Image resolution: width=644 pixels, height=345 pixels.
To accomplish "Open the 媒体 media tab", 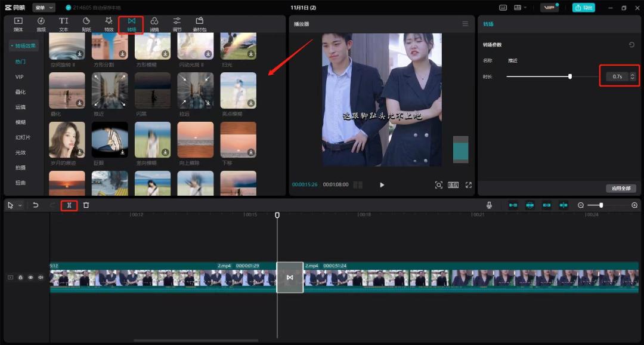I will pos(18,24).
